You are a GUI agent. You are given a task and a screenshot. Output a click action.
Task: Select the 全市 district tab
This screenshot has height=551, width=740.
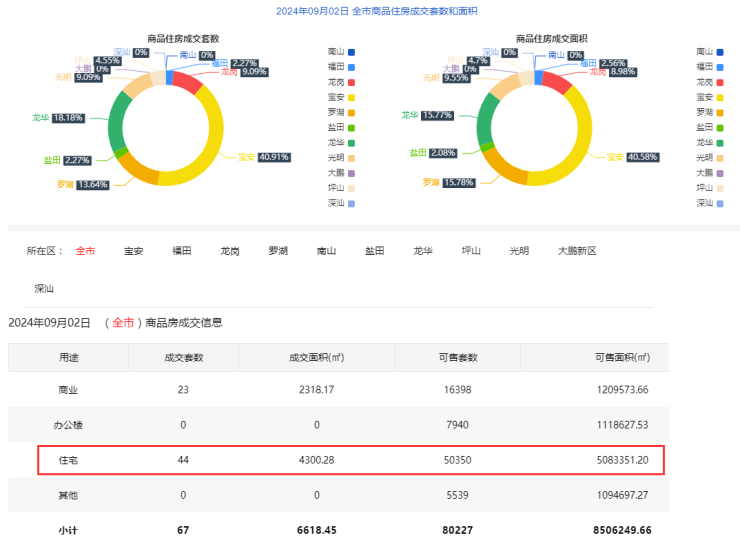86,251
